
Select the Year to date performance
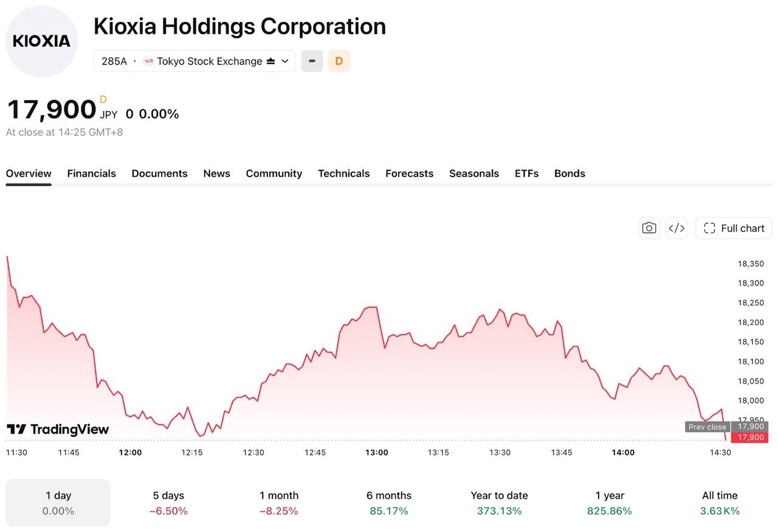coord(500,503)
